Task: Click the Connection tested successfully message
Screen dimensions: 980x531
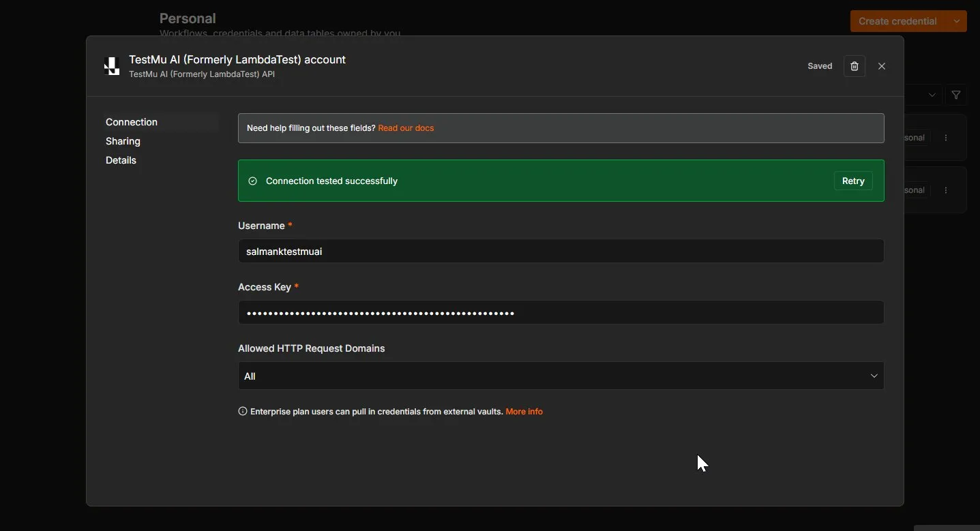Action: tap(331, 181)
